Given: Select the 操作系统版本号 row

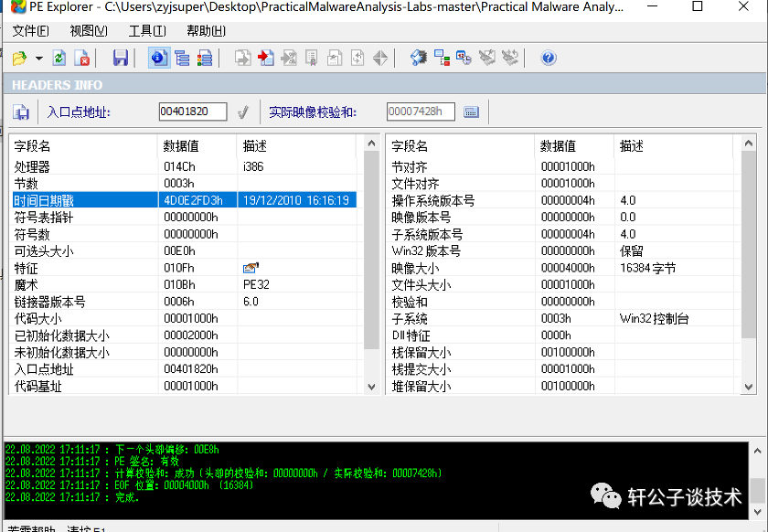Looking at the screenshot, I should pyautogui.click(x=560, y=200).
